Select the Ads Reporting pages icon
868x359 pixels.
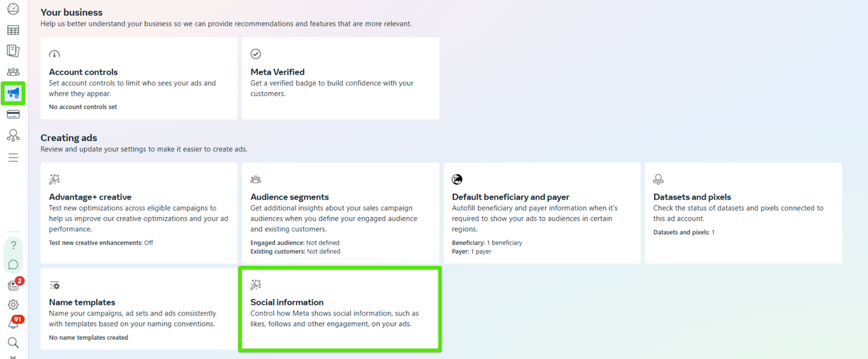pyautogui.click(x=12, y=51)
